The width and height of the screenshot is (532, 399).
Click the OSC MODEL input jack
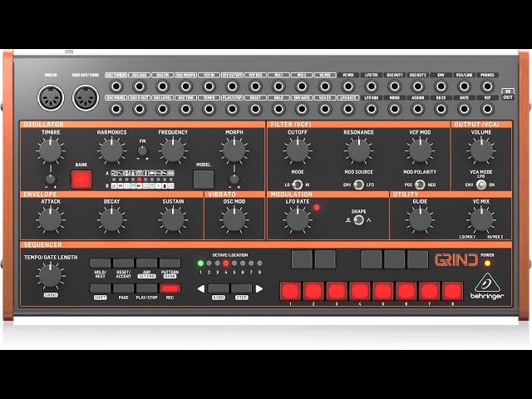point(116,109)
